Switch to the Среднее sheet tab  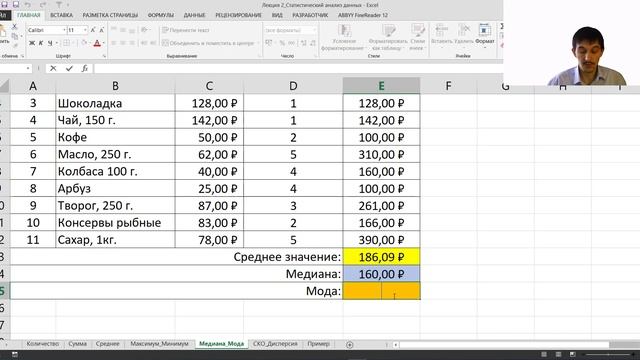[108, 344]
